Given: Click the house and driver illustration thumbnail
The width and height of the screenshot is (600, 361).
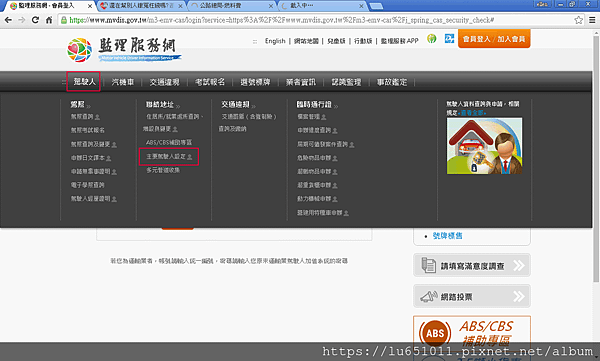Looking at the screenshot, I should tap(484, 146).
